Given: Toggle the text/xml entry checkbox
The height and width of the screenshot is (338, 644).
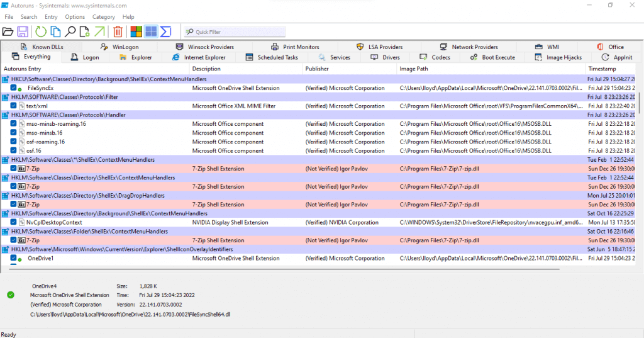Looking at the screenshot, I should [x=14, y=106].
